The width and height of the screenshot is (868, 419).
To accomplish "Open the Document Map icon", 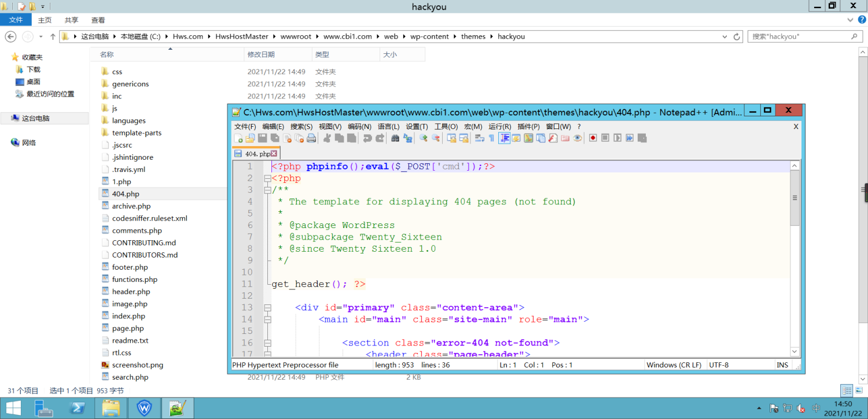I will pos(529,138).
